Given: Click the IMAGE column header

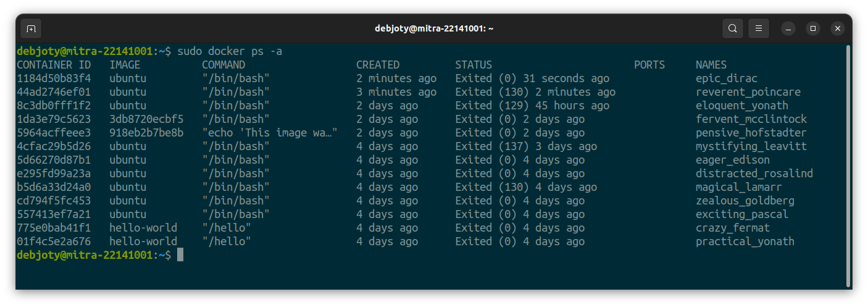Looking at the screenshot, I should coord(125,65).
